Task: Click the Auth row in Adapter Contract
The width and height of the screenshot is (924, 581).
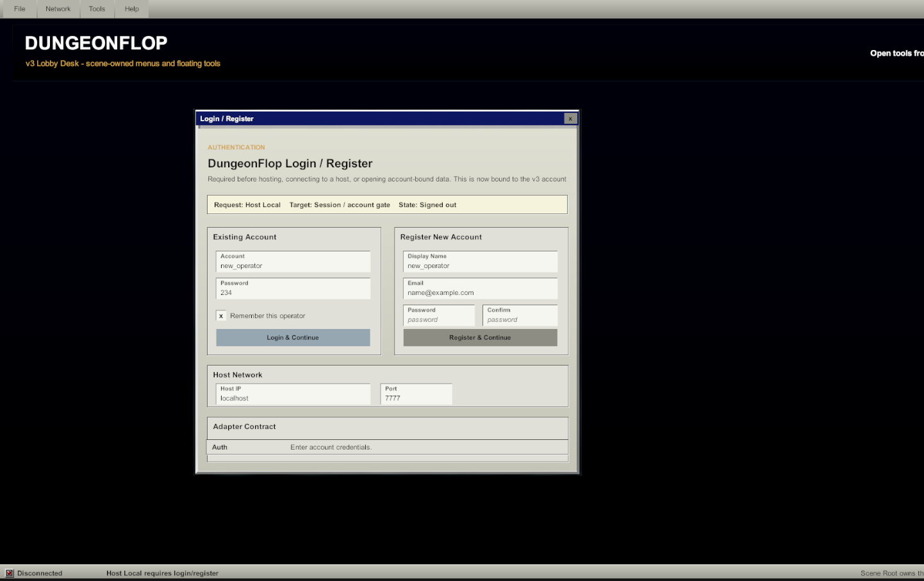Action: 388,447
